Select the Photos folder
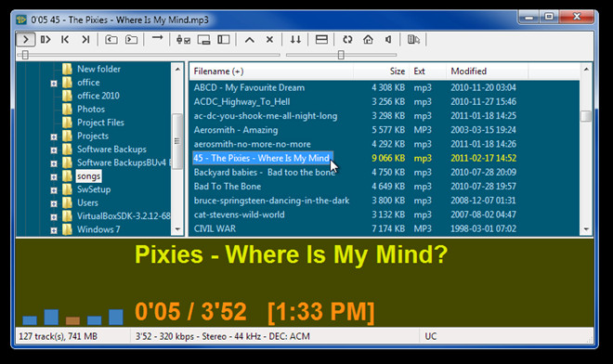 pyautogui.click(x=91, y=109)
